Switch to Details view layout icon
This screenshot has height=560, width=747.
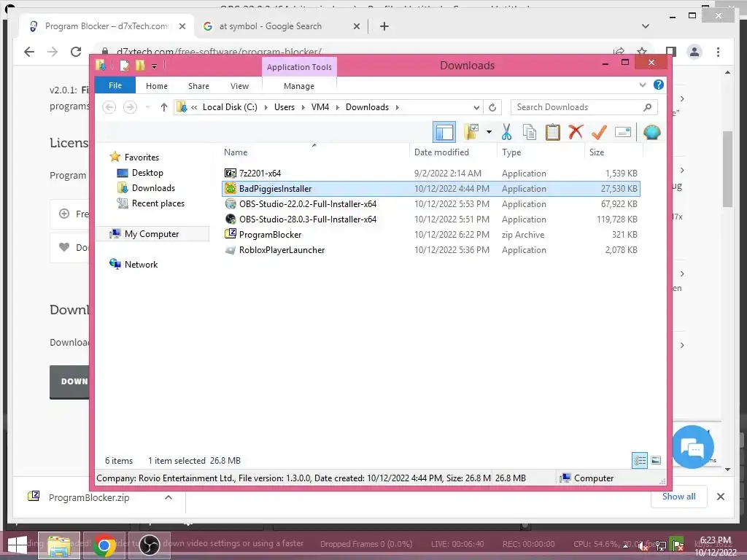pos(639,461)
